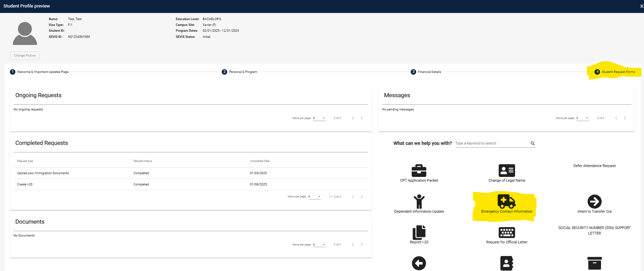
Task: Click the Emergency Contact Information ambulance icon
Action: click(x=507, y=201)
